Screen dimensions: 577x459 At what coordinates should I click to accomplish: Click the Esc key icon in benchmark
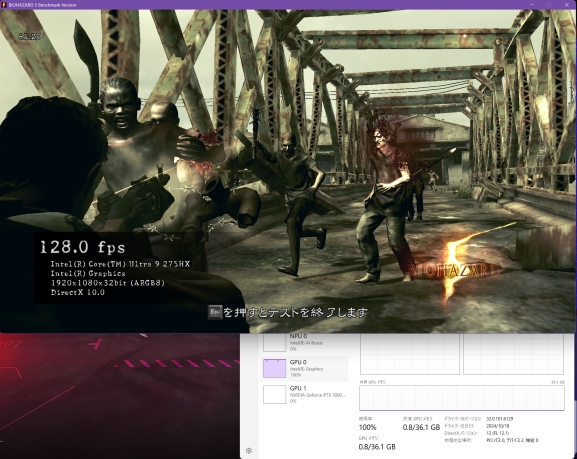click(215, 313)
